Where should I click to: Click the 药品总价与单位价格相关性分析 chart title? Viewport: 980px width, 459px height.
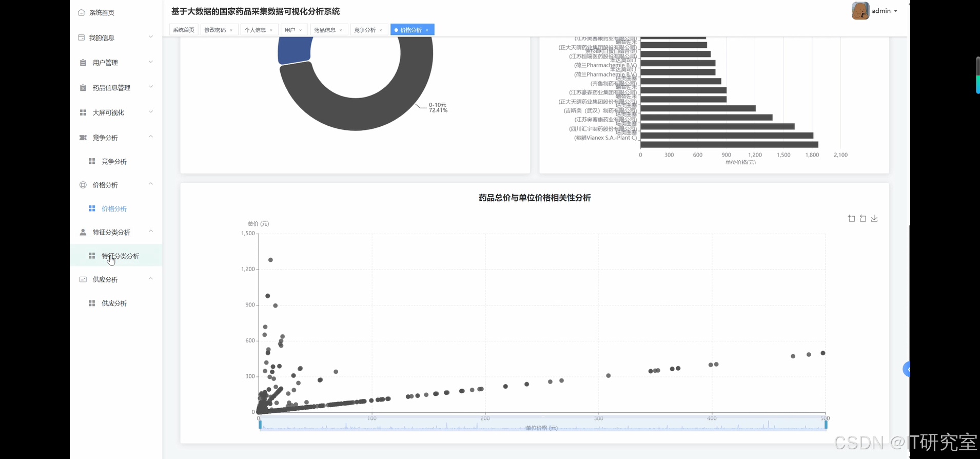pyautogui.click(x=535, y=198)
